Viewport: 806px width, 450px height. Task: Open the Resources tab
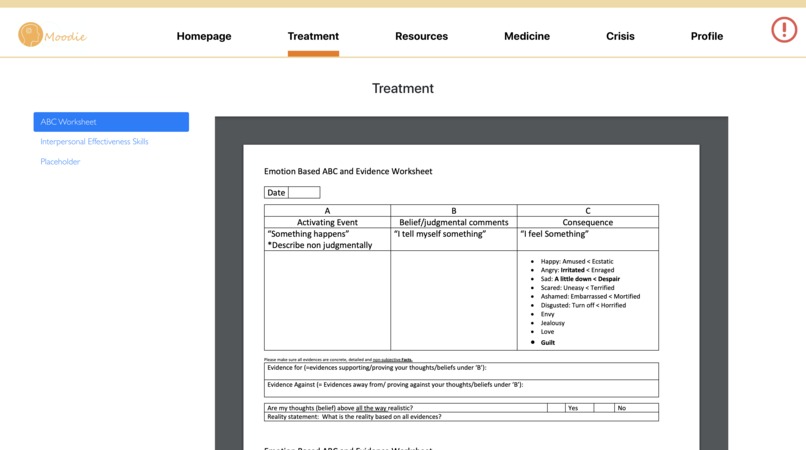pyautogui.click(x=422, y=36)
